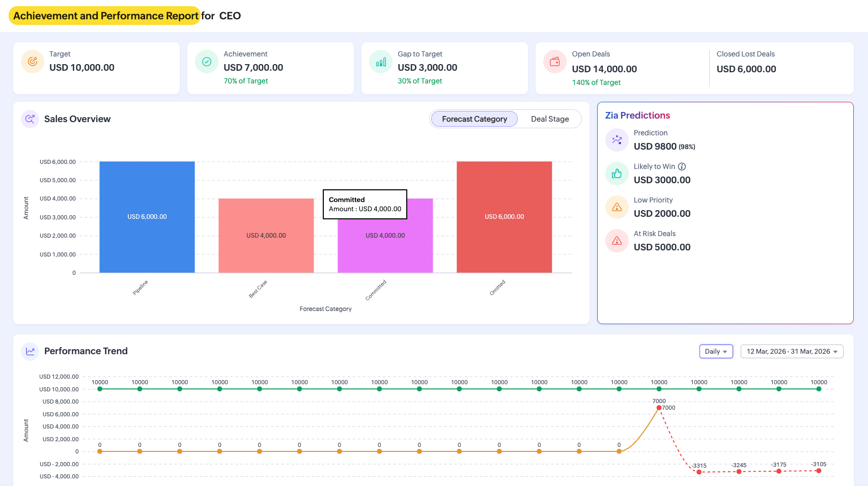Click the Committed axis label under chart
Viewport: 868px width, 486px height.
(x=376, y=290)
